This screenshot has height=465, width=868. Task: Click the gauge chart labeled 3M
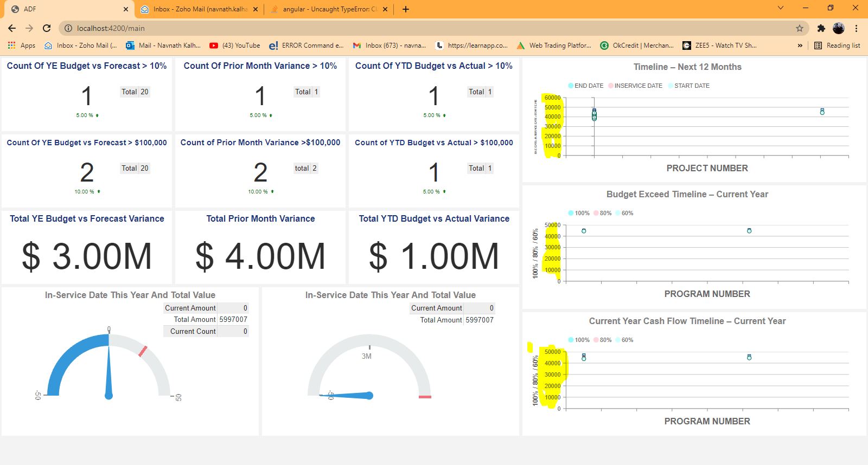pyautogui.click(x=369, y=366)
